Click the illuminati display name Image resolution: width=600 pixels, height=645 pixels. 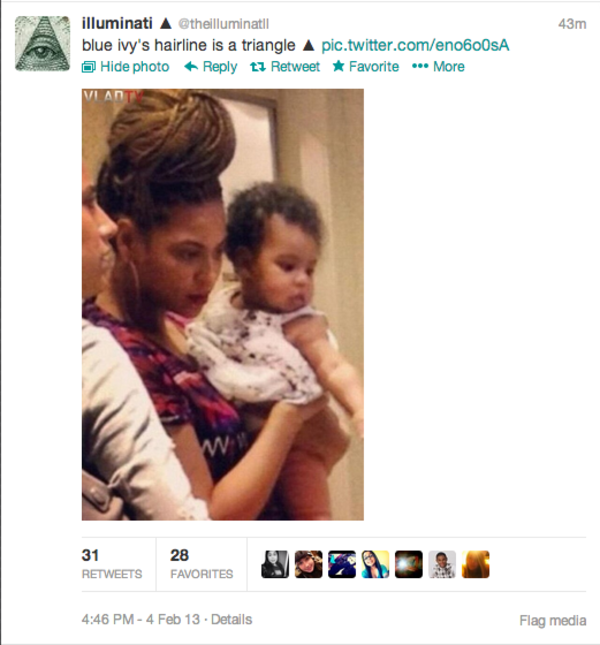pyautogui.click(x=117, y=23)
